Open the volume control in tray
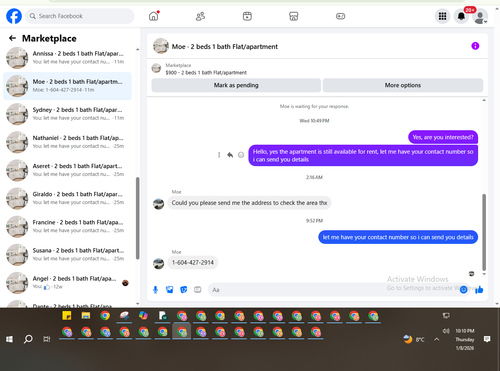Image resolution: width=500 pixels, height=371 pixels. pyautogui.click(x=446, y=331)
